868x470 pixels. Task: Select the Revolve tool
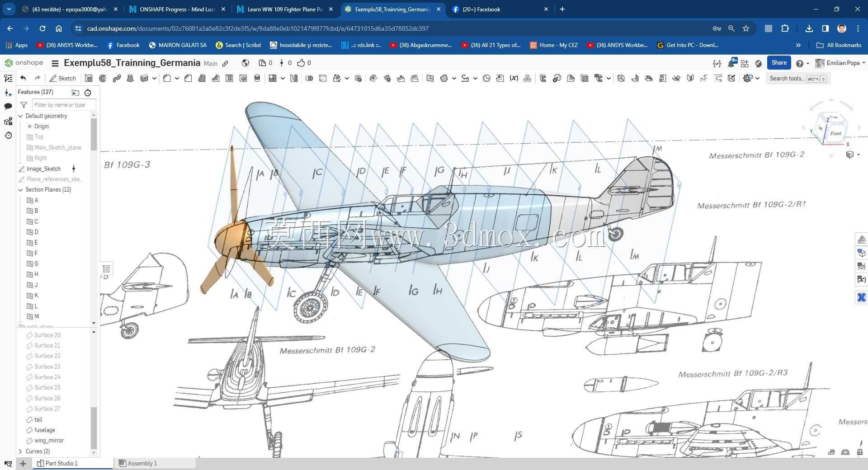click(x=103, y=78)
